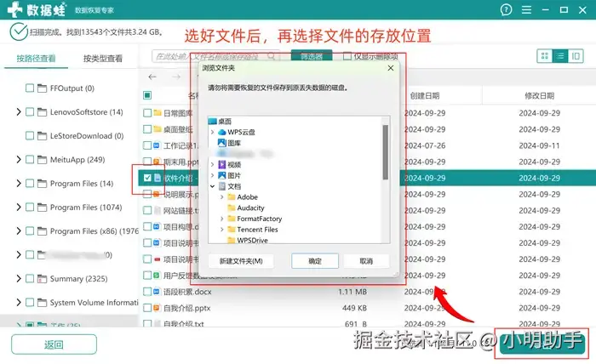Expand Program Files (x86) tree node
Screen dimensions: 596x364
pyautogui.click(x=18, y=231)
